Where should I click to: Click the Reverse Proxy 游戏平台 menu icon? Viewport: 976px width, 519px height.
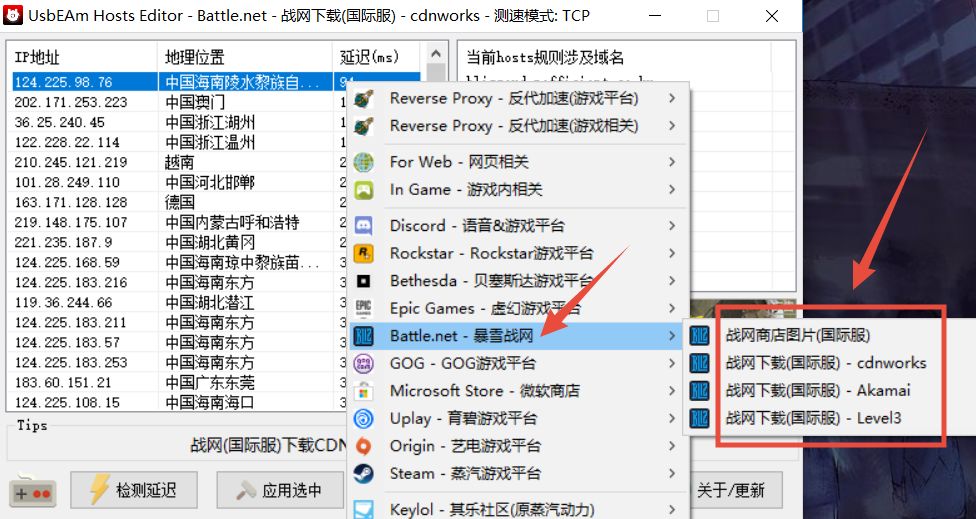[x=364, y=98]
